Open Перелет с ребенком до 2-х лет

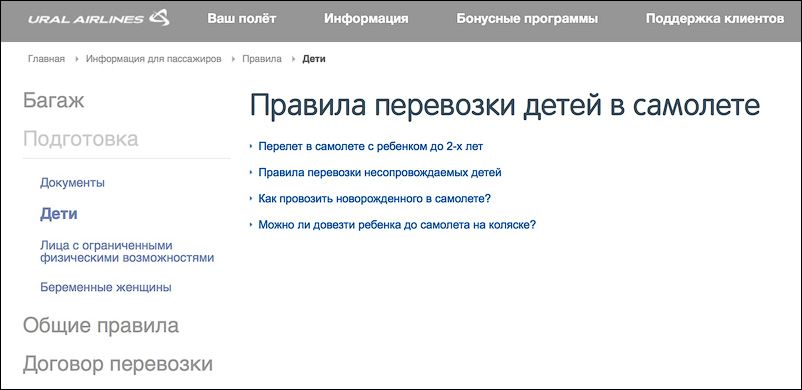tap(371, 146)
